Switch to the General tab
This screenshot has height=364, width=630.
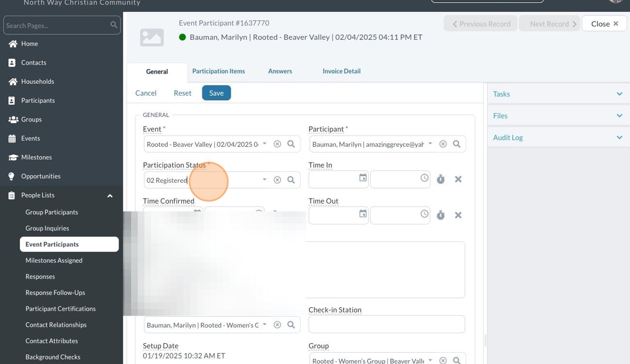pos(157,71)
